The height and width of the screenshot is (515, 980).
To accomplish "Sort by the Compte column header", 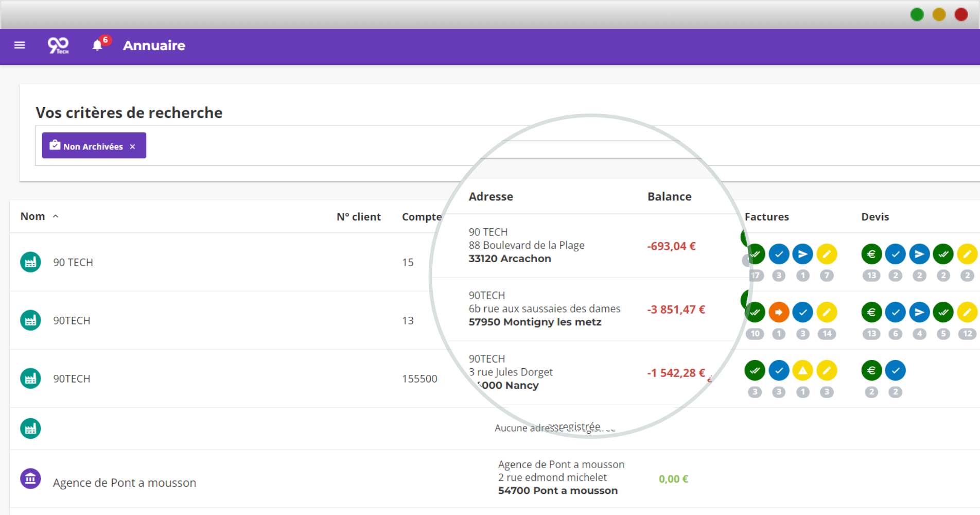I will (422, 217).
